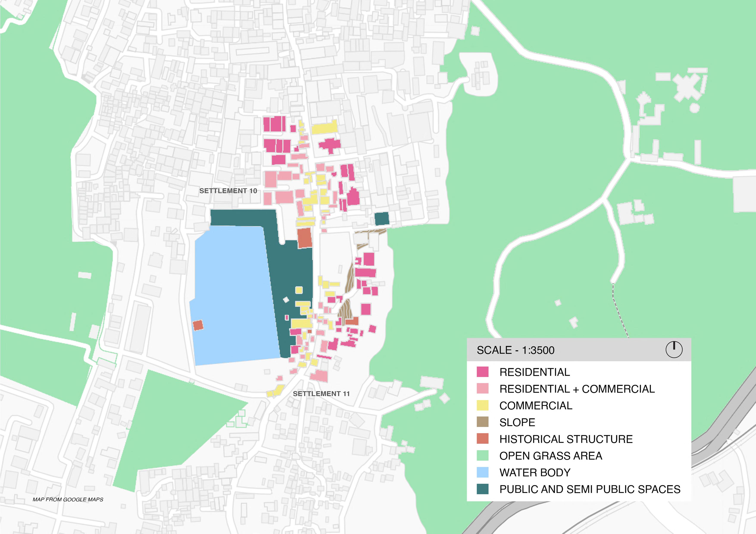The width and height of the screenshot is (756, 534).
Task: Click the Residential + Commercial light pink swatch
Action: click(482, 389)
